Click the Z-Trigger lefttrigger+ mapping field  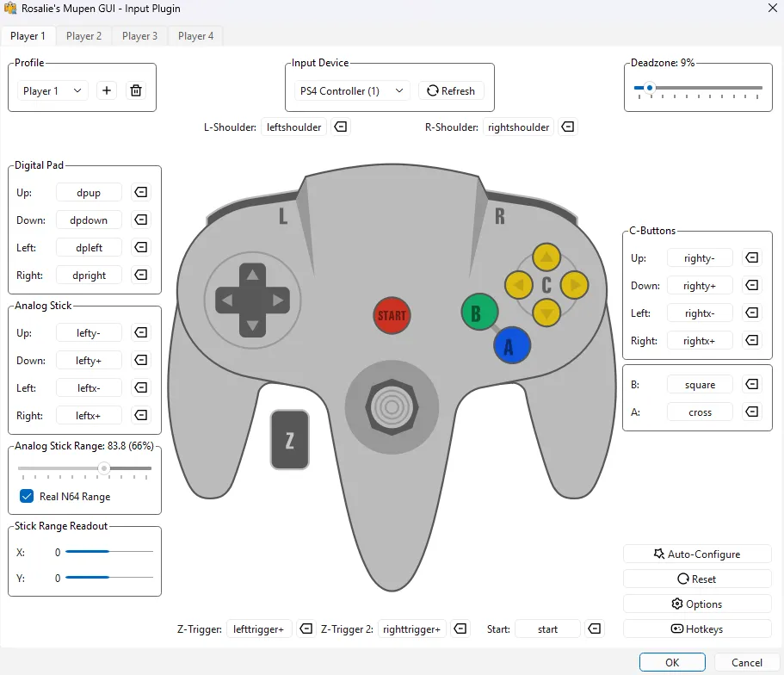[259, 629]
